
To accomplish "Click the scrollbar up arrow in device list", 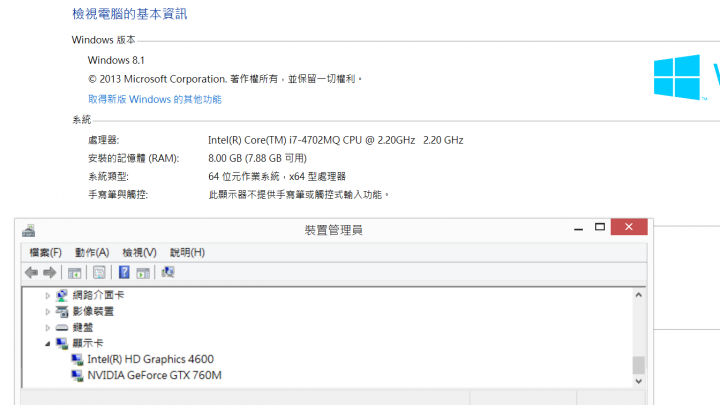I will coord(638,295).
